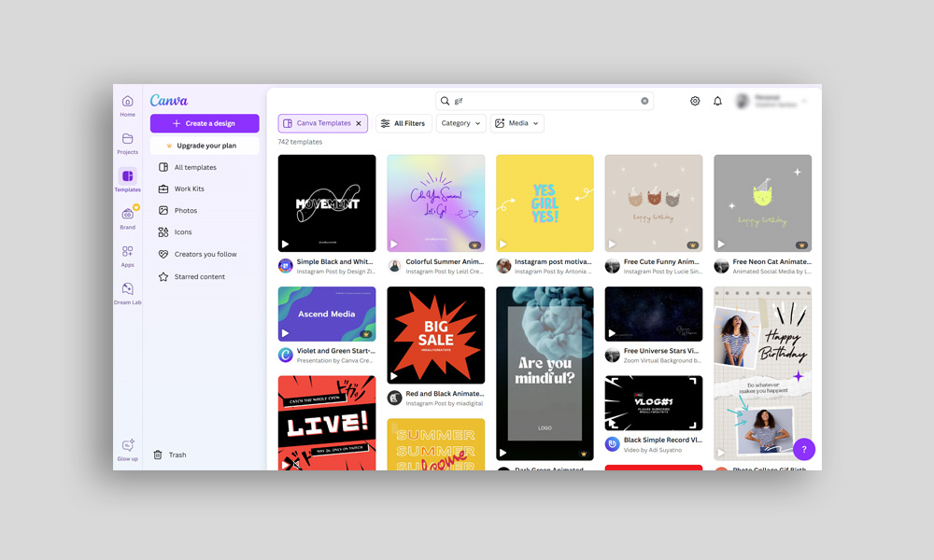Open the Apps sidebar icon
The width and height of the screenshot is (934, 560).
point(128,252)
